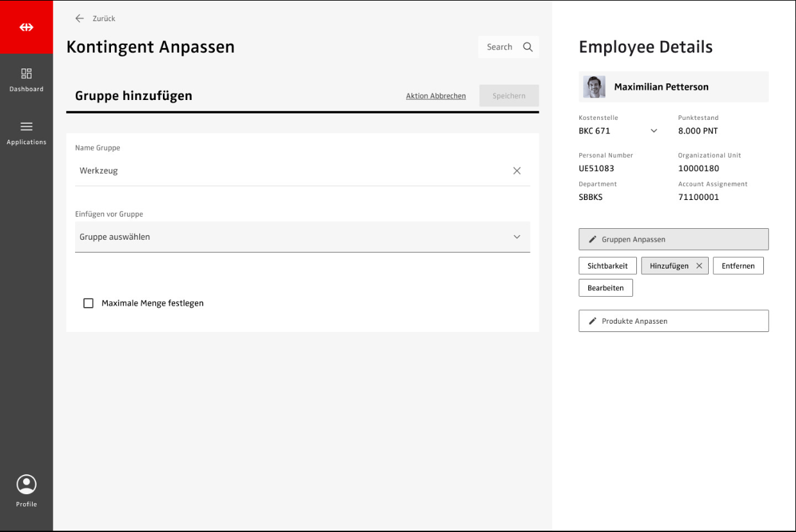Remove the Hinzufügen chip via X icon
Viewport: 796px width, 532px height.
tap(699, 266)
